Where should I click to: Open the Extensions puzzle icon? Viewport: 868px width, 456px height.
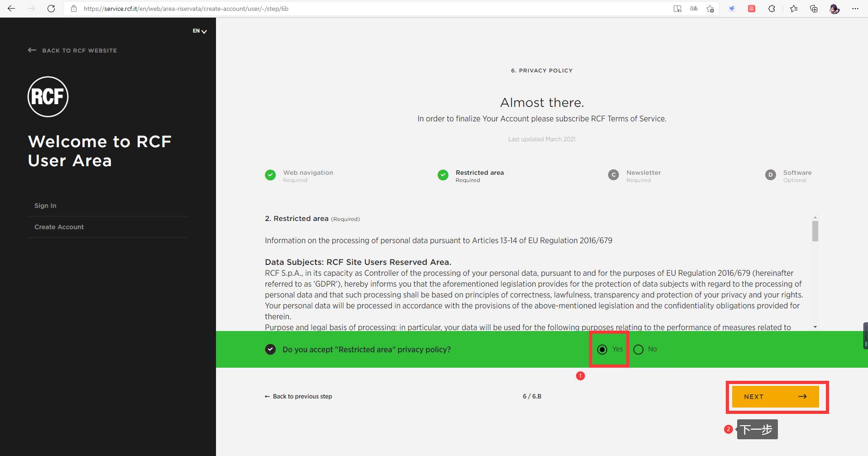pyautogui.click(x=772, y=9)
